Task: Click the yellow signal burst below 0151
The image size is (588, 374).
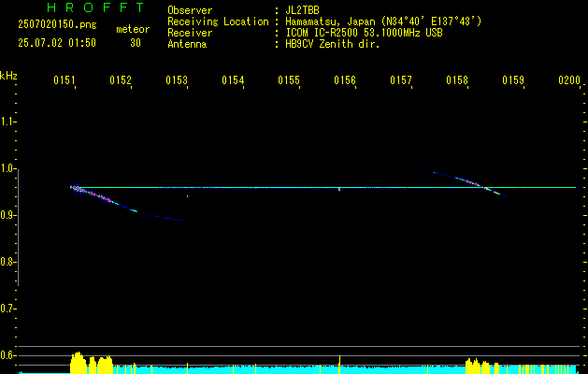Action: tap(91, 363)
